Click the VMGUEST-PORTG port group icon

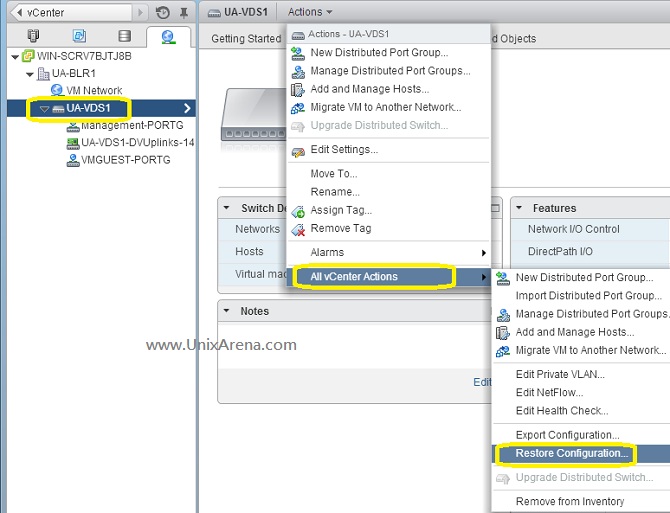pyautogui.click(x=73, y=160)
